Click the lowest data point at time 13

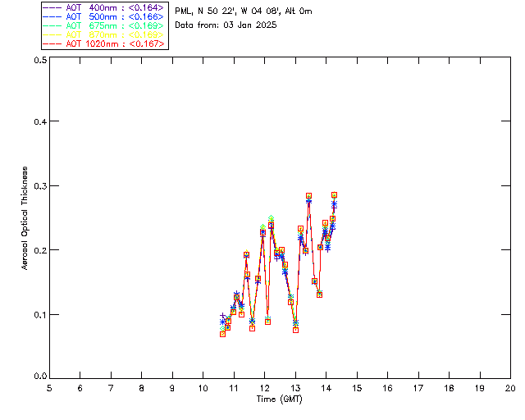tap(295, 330)
